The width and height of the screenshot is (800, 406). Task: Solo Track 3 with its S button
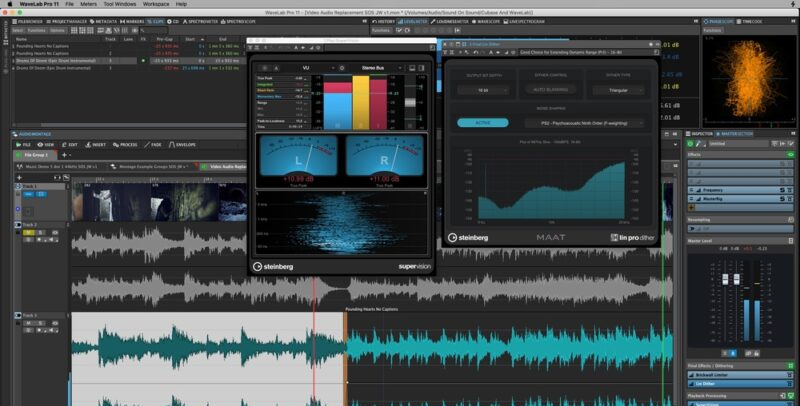41,323
